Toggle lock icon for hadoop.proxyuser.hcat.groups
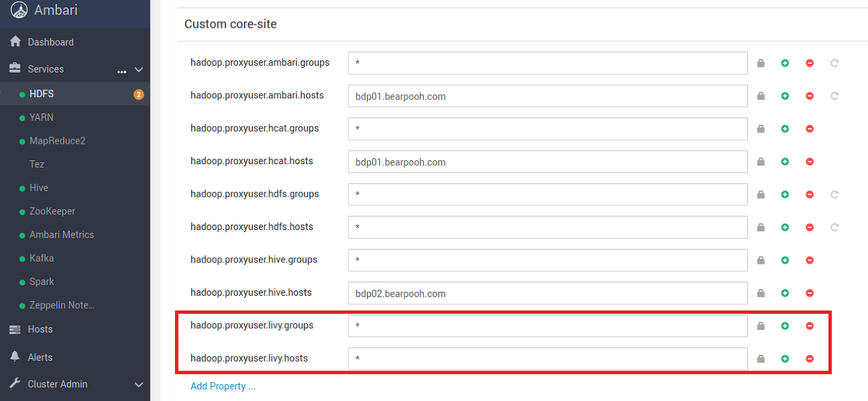Screen dimensions: 868x401 (761, 129)
